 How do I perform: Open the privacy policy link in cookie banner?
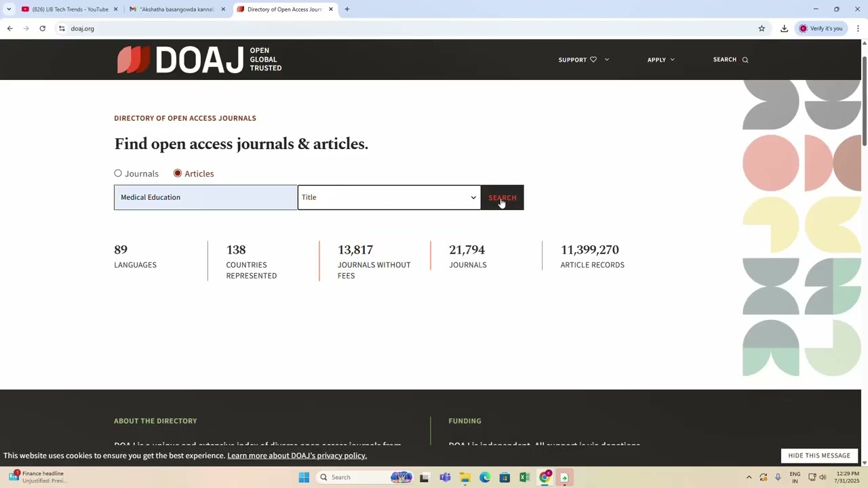[297, 455]
